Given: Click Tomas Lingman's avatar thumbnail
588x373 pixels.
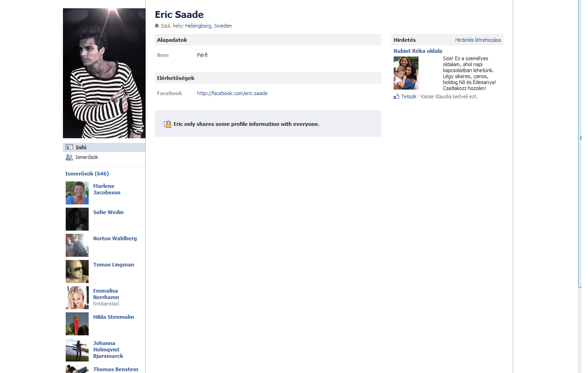Looking at the screenshot, I should point(77,271).
